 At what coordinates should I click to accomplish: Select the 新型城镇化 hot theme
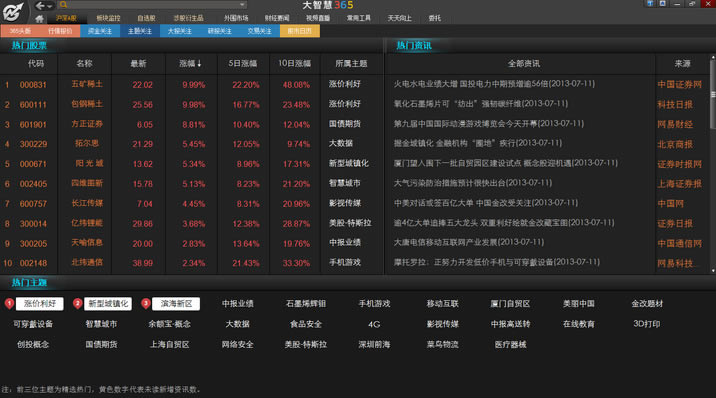pos(108,304)
